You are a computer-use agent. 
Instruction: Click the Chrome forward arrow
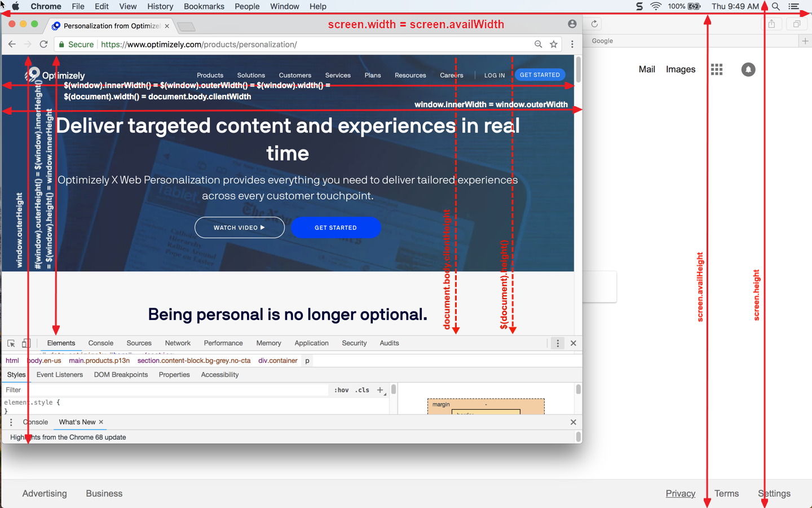(x=28, y=44)
